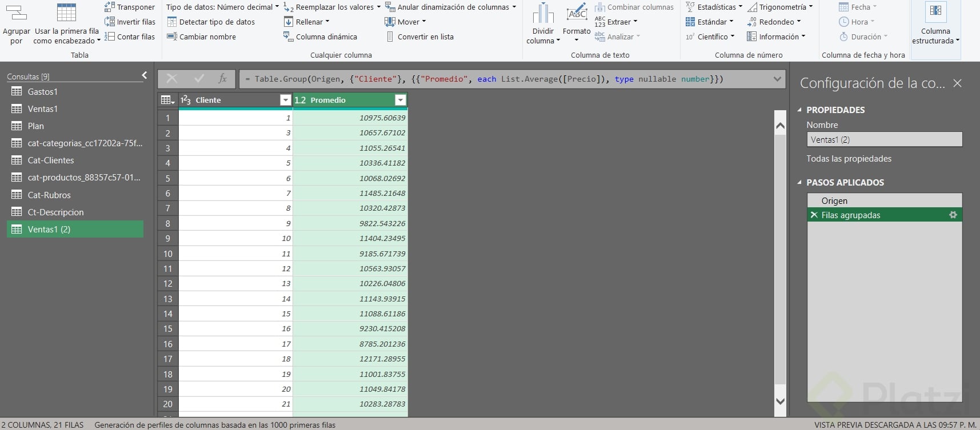Open Filas agrupadas step settings gear
This screenshot has width=980, height=430.
click(x=953, y=215)
